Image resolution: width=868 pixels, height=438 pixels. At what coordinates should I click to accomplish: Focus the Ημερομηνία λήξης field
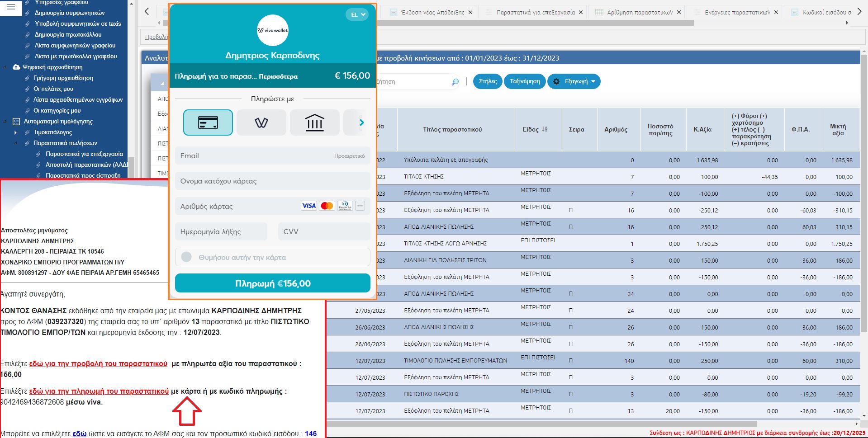point(221,231)
